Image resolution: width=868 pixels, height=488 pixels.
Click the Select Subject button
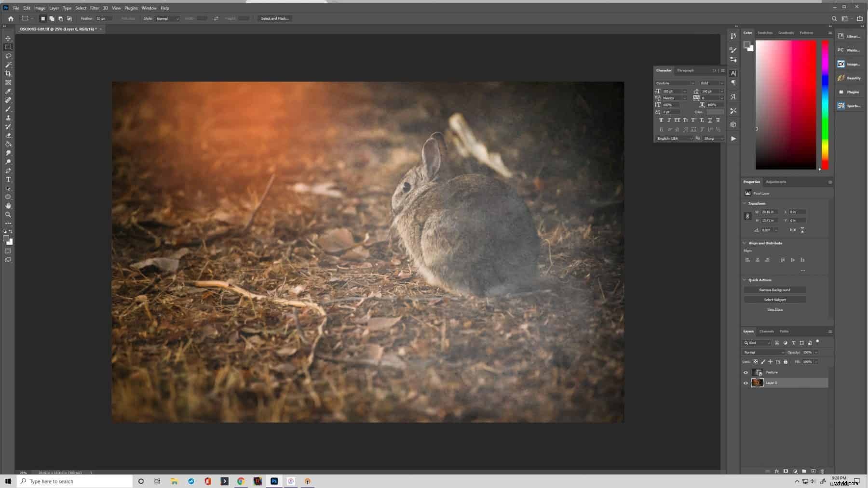coord(775,299)
